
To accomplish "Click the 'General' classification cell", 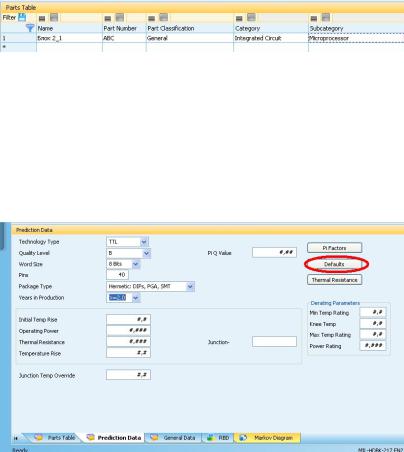I will (190, 38).
